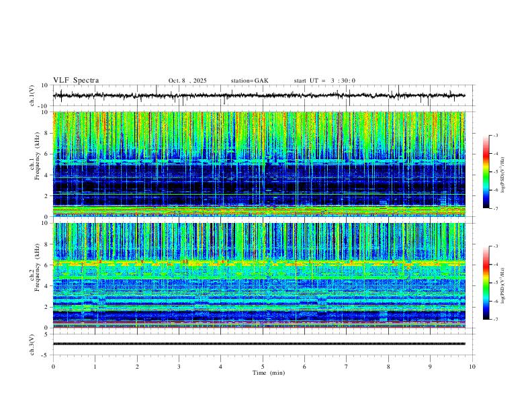This screenshot has width=532, height=411.
Task: Click the "Time (min)" axis label
Action: [269, 373]
